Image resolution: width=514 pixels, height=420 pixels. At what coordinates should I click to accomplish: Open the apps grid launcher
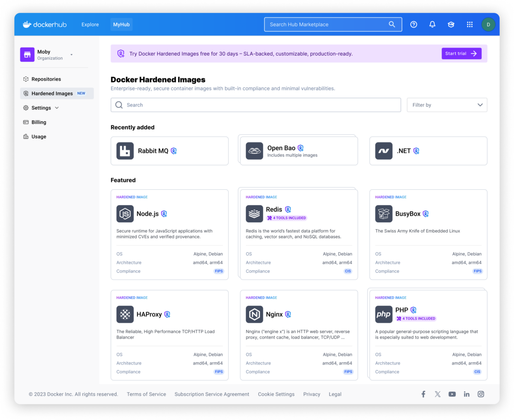pos(470,24)
